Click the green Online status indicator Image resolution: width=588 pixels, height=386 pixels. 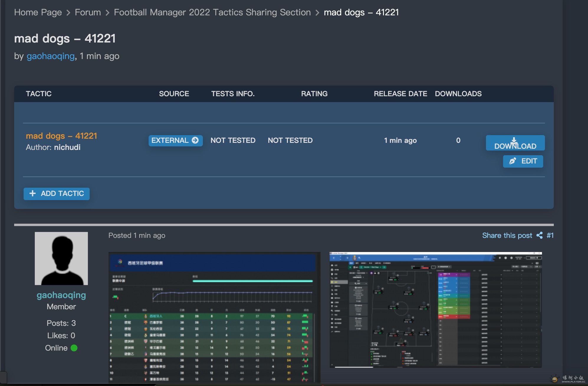coord(74,348)
